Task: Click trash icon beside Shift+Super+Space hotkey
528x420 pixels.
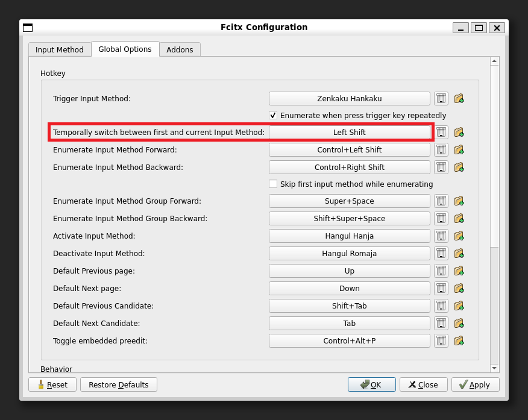Action: coord(441,218)
